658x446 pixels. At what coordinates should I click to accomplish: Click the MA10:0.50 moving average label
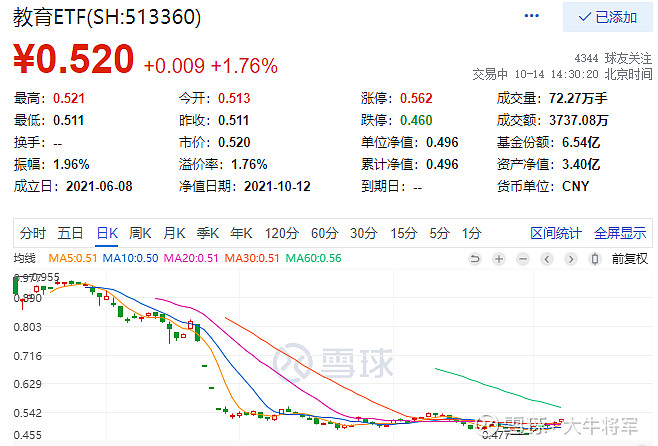click(x=130, y=258)
